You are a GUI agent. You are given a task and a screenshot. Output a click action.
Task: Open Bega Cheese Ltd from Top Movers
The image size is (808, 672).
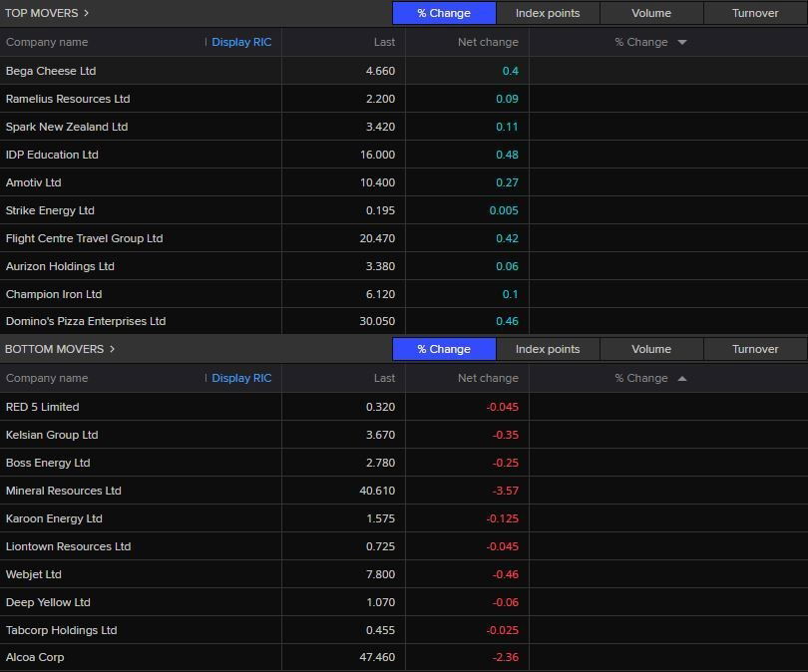pyautogui.click(x=51, y=71)
